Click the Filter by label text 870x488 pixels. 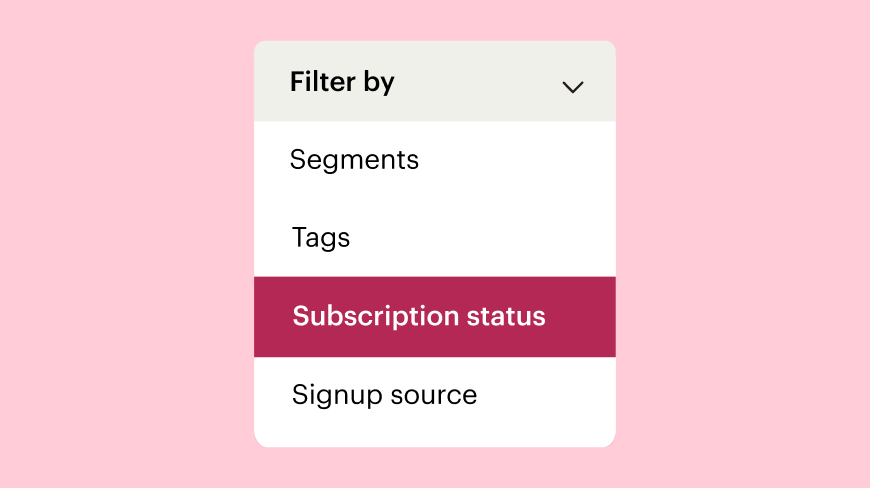coord(342,83)
